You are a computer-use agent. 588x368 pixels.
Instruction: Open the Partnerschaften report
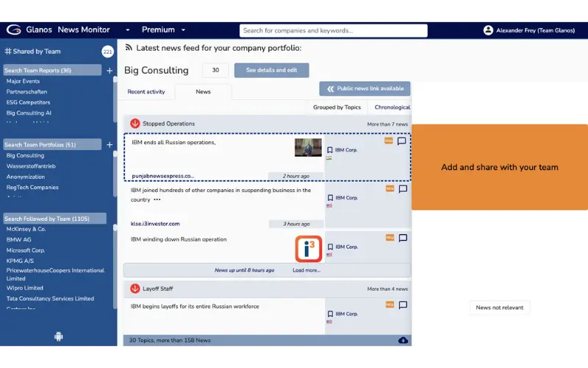tap(26, 91)
